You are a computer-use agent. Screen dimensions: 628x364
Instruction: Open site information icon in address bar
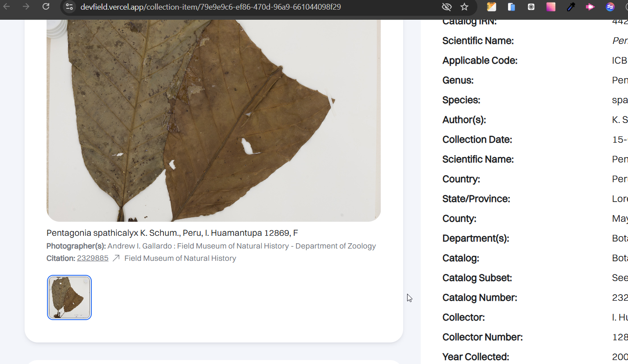69,7
